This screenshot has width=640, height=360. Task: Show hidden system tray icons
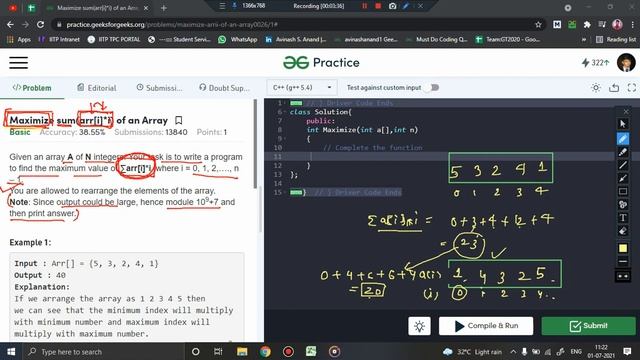click(x=513, y=351)
